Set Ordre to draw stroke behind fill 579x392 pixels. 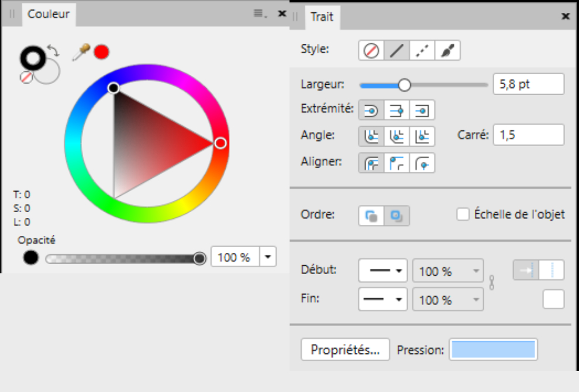(371, 216)
